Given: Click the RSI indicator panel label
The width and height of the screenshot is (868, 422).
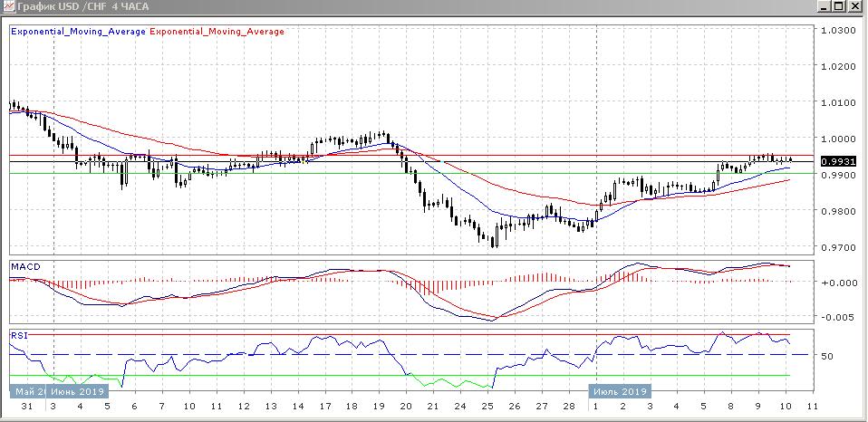Looking at the screenshot, I should (19, 335).
